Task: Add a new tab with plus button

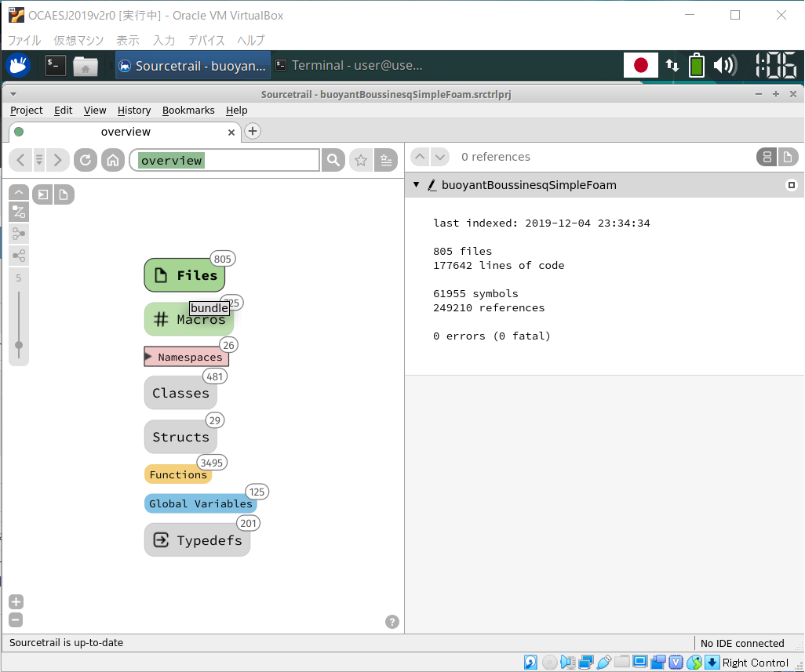Action: click(x=252, y=131)
